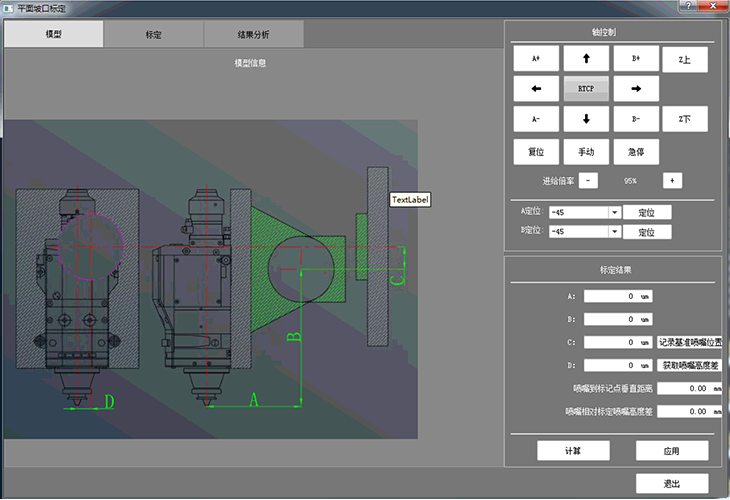Click the up arrow axis button

point(586,59)
